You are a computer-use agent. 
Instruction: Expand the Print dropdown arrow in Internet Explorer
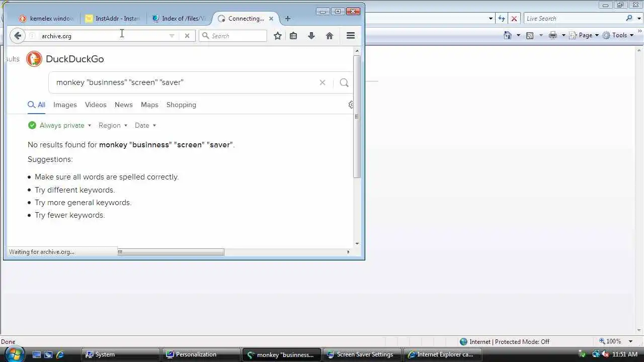pos(563,35)
